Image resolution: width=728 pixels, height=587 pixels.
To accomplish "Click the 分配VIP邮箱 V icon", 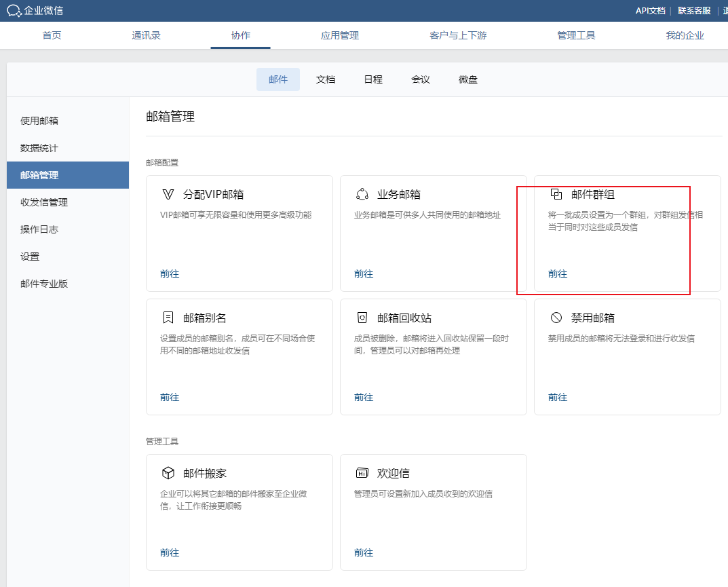I will pos(168,195).
